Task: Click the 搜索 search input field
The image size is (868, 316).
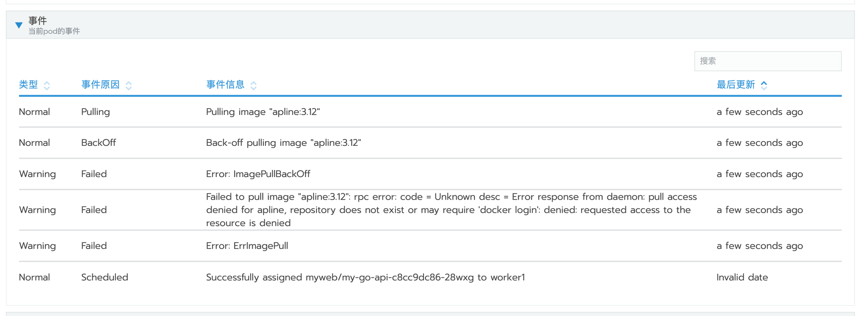Action: coord(768,61)
